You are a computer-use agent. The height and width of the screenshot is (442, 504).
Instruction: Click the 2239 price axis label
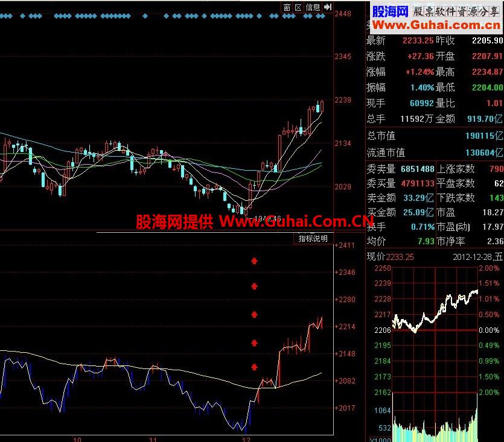pos(343,100)
